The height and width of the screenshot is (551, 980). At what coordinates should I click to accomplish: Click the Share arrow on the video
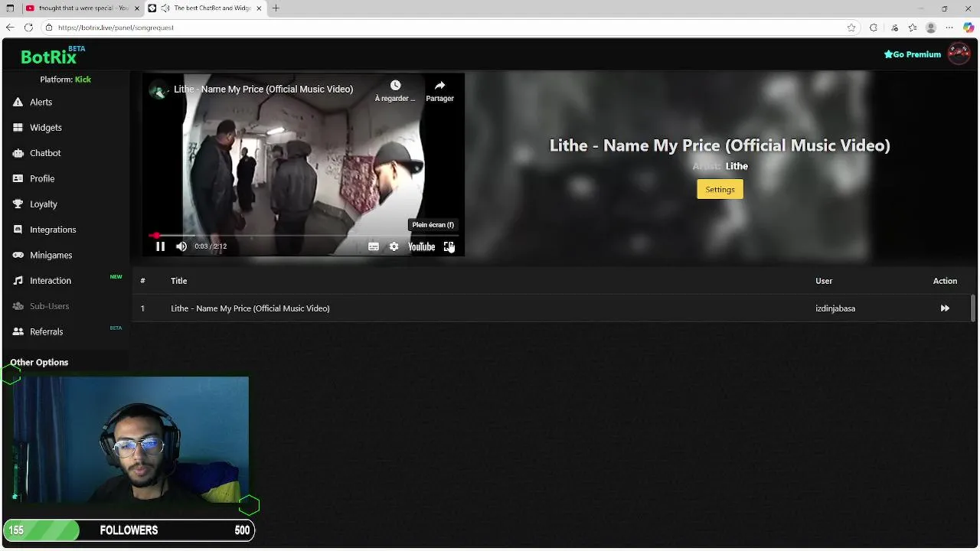439,85
